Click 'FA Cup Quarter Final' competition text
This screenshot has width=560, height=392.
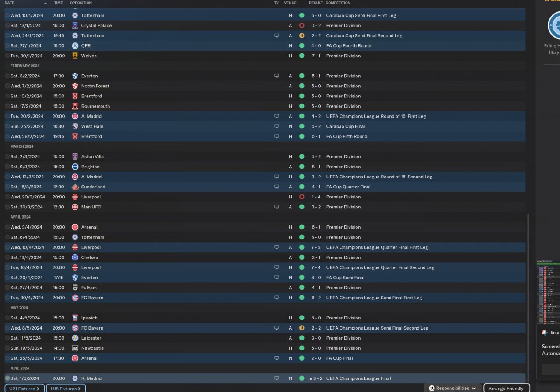(x=348, y=187)
